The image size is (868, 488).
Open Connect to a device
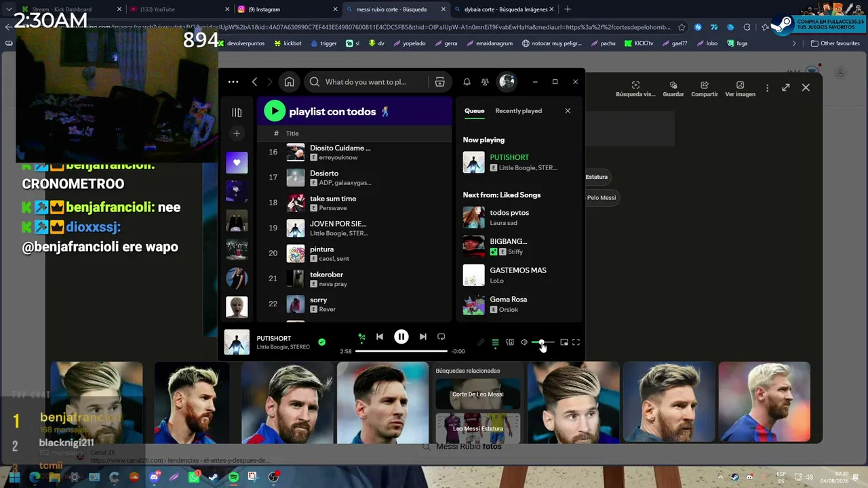(510, 342)
